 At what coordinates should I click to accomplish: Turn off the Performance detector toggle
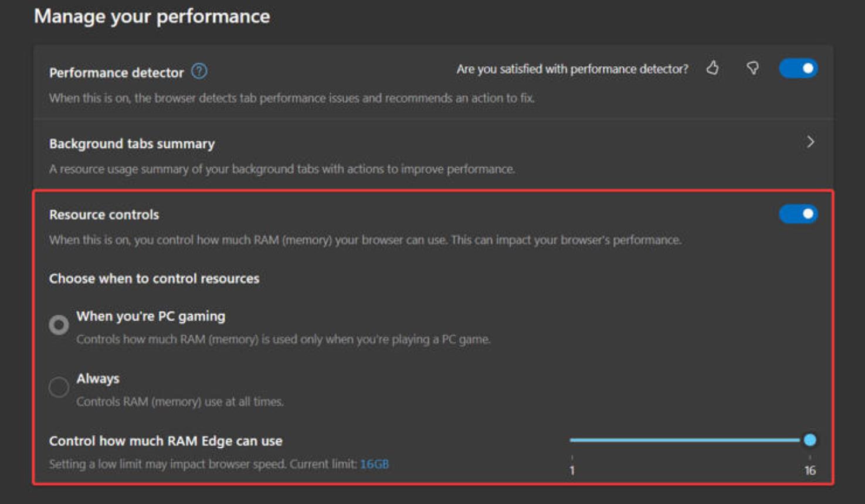(798, 69)
